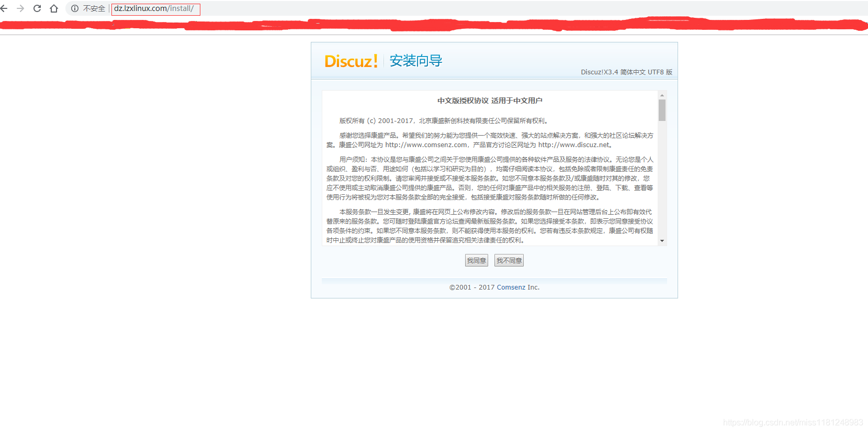Click the browser forward arrow
This screenshot has height=432, width=868.
pyautogui.click(x=20, y=8)
